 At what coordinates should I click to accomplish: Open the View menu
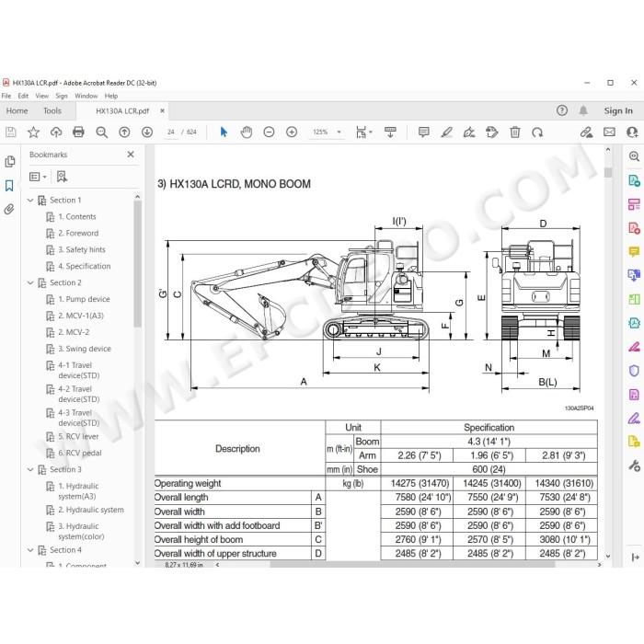pyautogui.click(x=42, y=96)
